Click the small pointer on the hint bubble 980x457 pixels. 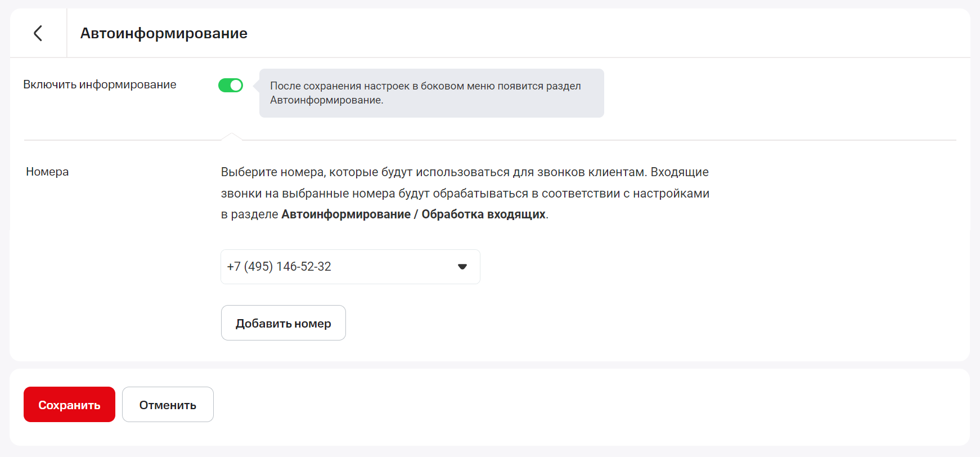click(257, 86)
